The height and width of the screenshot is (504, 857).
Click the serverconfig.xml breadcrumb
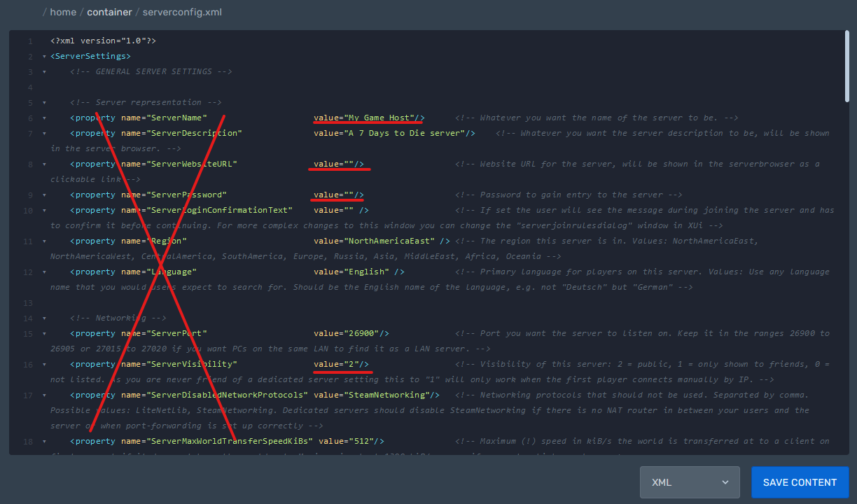pyautogui.click(x=182, y=12)
